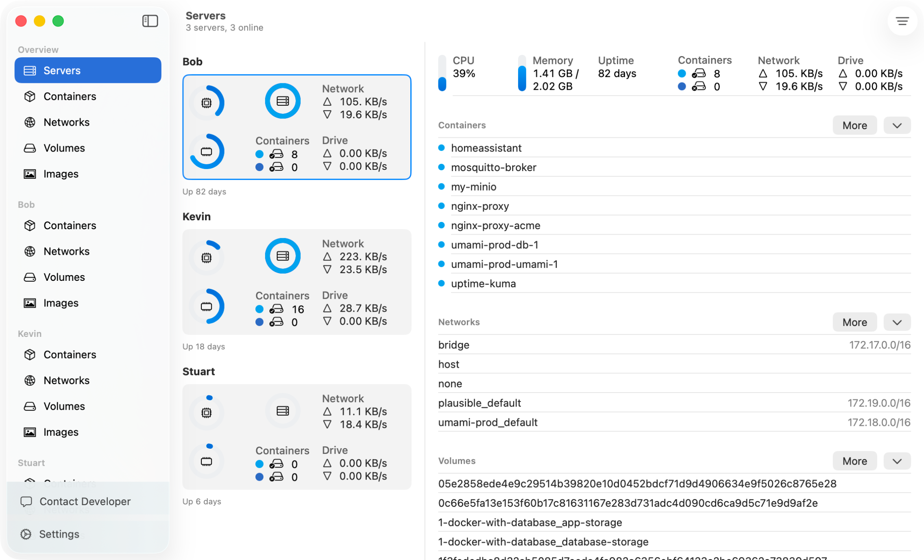
Task: Click More button next to Containers
Action: (854, 126)
